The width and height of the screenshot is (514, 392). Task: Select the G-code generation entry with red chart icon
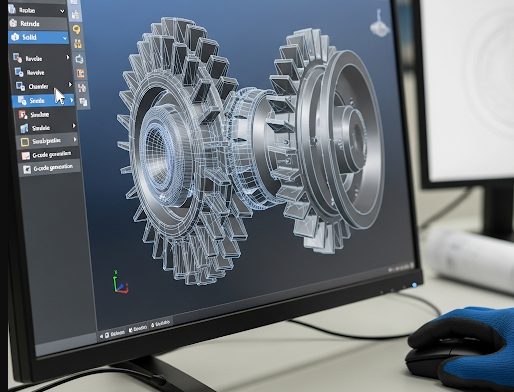(47, 155)
